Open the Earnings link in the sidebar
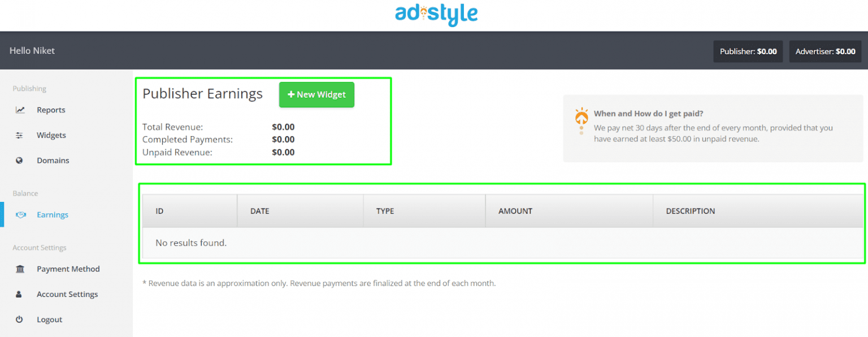The height and width of the screenshot is (337, 868). coord(53,215)
